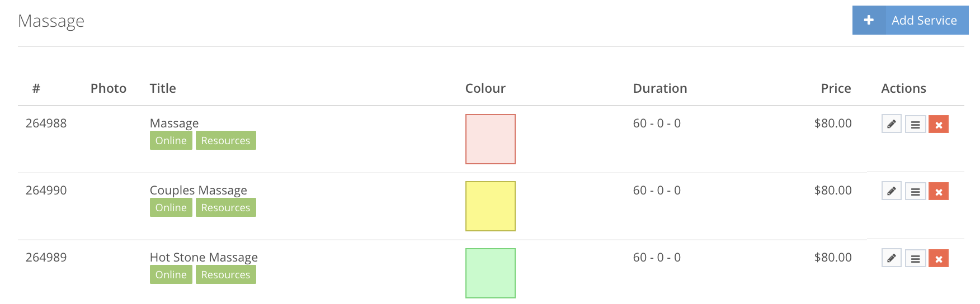Delete the Hot Stone Massage service
The image size is (980, 304).
point(939,258)
